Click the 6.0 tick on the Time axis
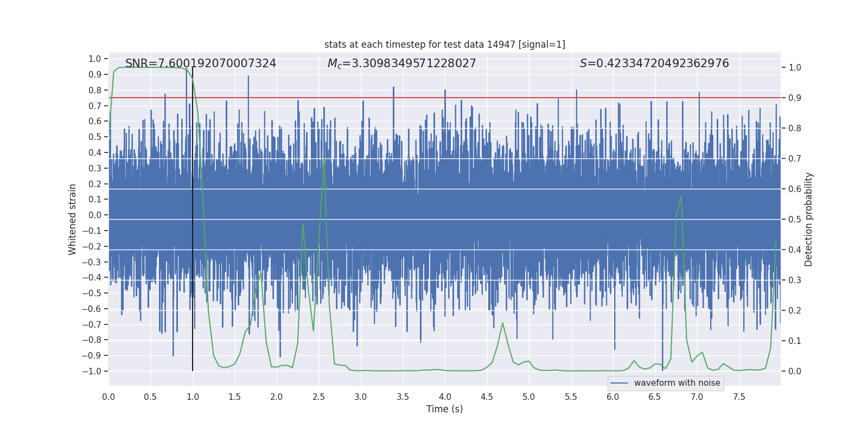 [x=613, y=397]
